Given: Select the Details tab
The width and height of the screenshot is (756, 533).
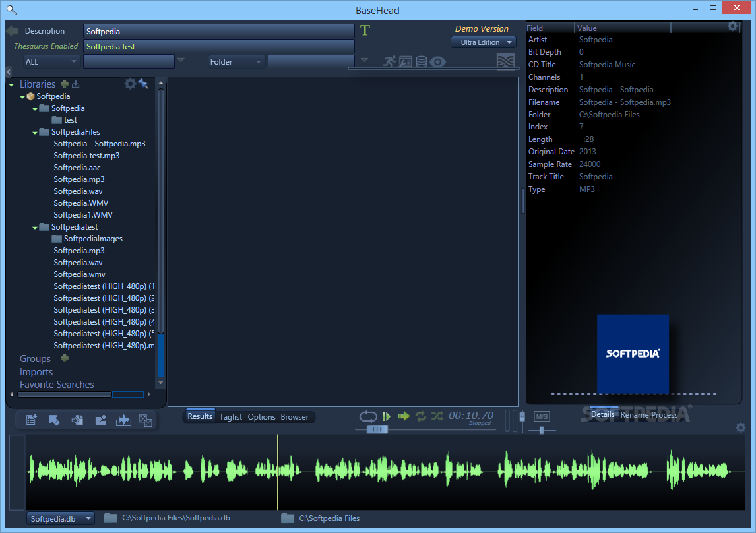Looking at the screenshot, I should pos(603,414).
